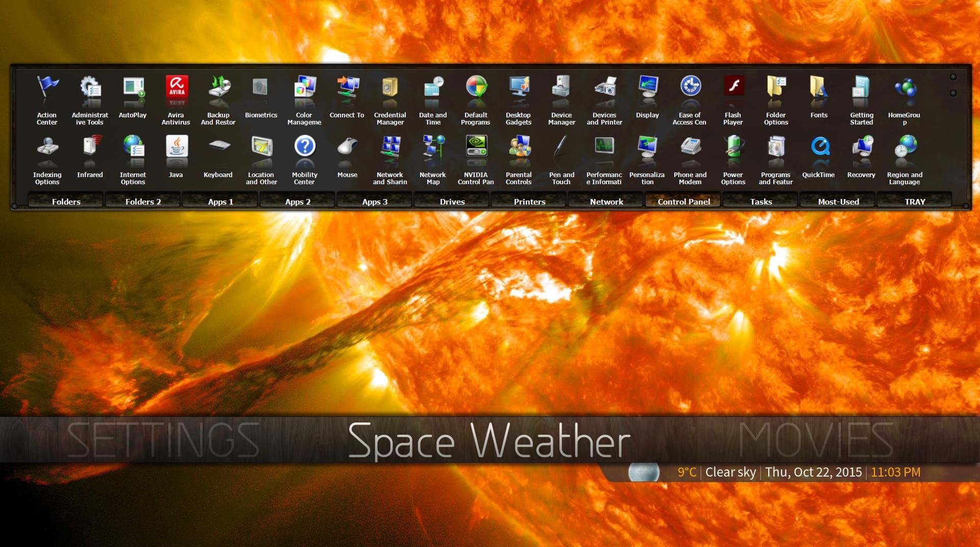Click the SETTINGS menu label
The image size is (980, 547).
point(163,440)
